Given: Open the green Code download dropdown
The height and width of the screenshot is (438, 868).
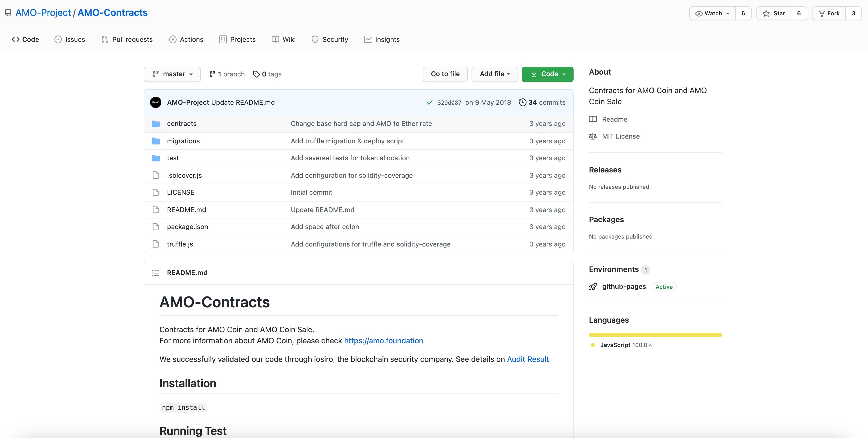Looking at the screenshot, I should point(547,74).
